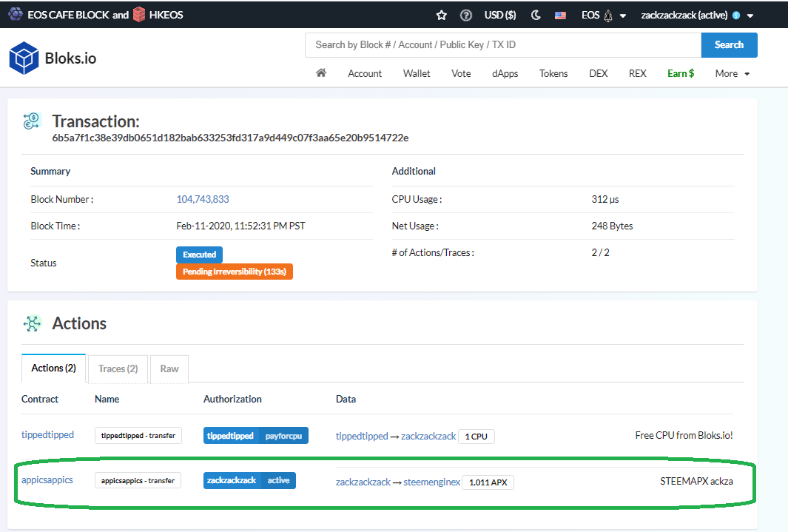Click the 1.011 APX amount badge

point(488,482)
